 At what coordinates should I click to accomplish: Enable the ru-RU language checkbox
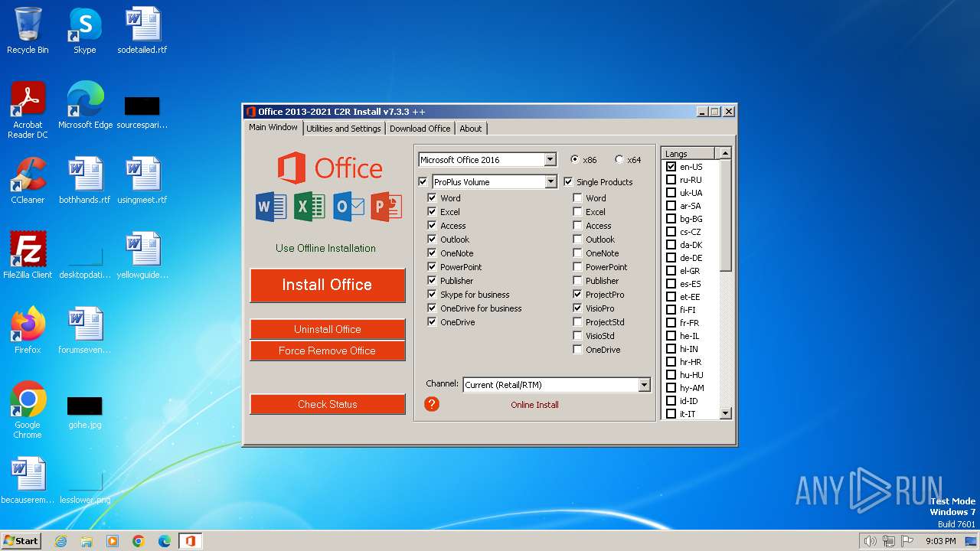[671, 180]
